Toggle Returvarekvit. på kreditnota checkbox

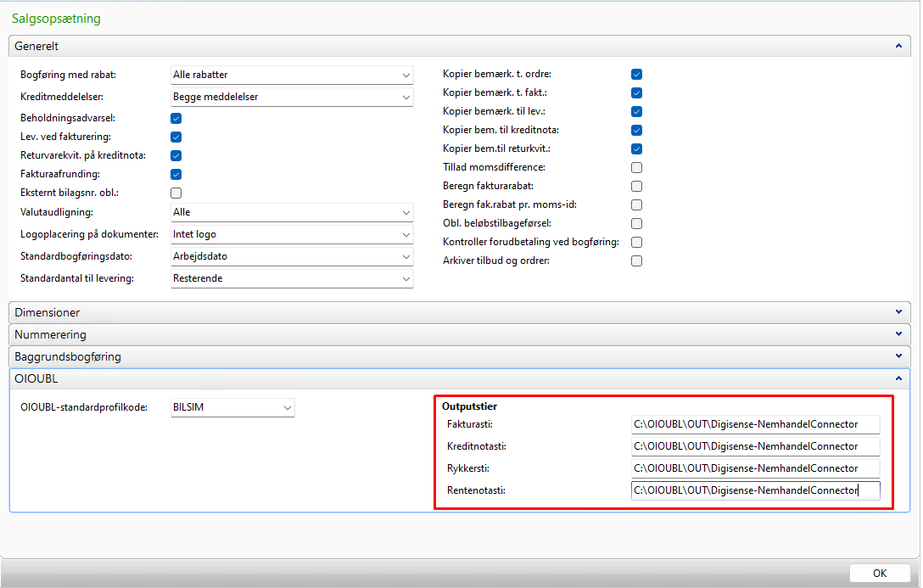176,156
